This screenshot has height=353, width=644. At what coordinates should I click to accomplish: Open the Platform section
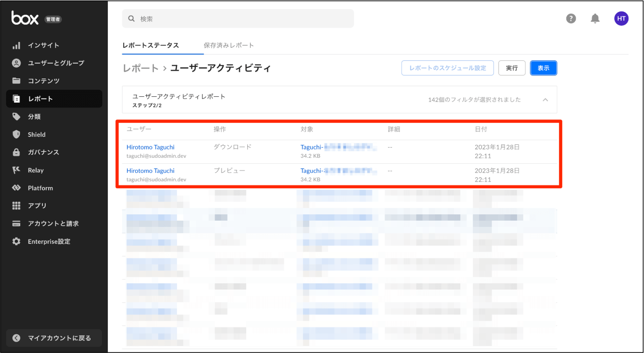pos(41,188)
